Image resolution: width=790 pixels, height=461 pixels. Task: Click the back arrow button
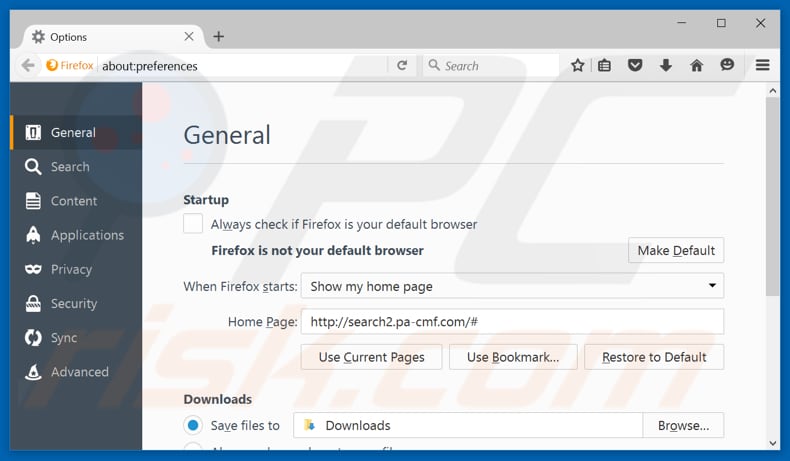(x=28, y=65)
